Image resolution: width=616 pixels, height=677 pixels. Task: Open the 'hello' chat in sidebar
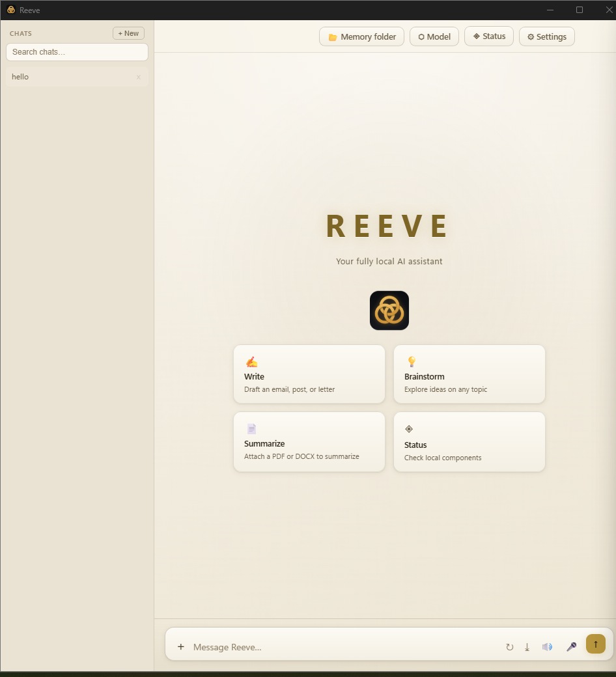click(77, 77)
